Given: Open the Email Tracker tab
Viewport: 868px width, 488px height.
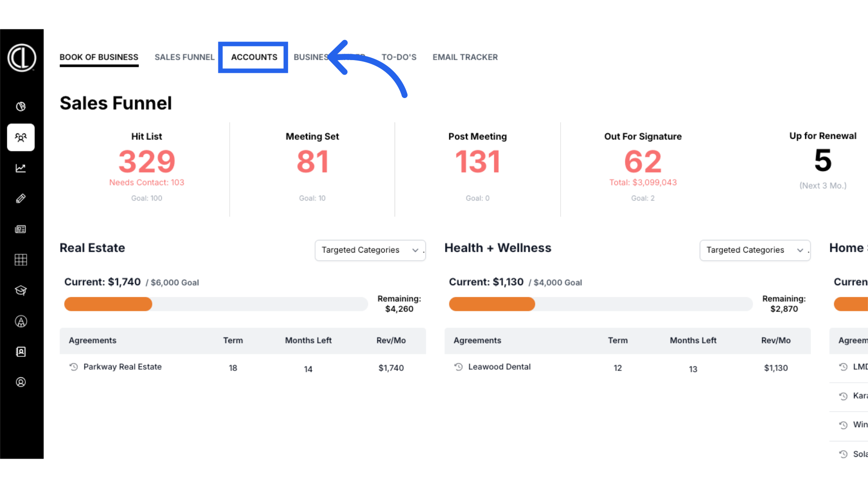Looking at the screenshot, I should [465, 57].
